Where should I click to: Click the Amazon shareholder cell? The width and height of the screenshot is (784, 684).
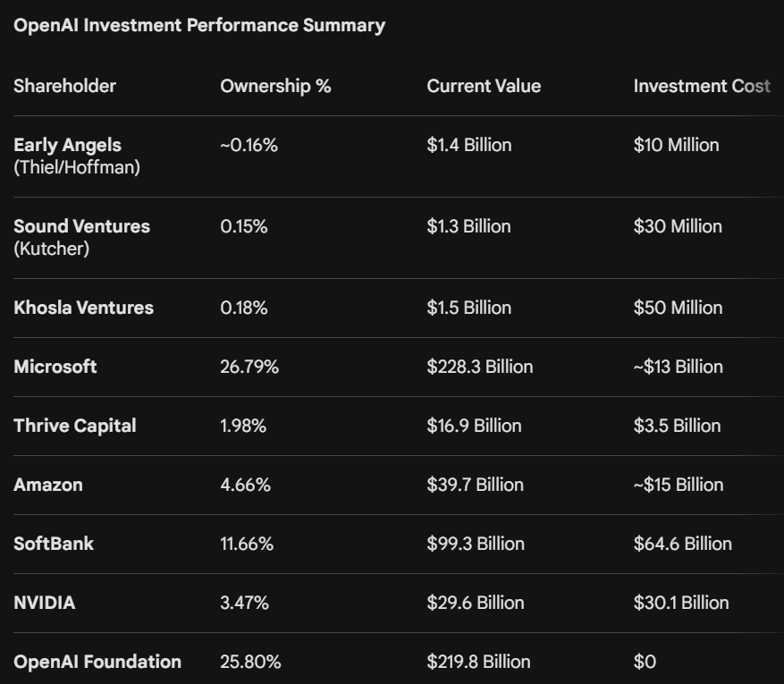48,485
